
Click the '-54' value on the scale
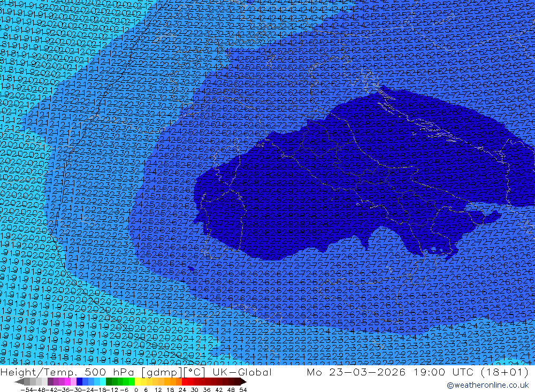(26, 389)
